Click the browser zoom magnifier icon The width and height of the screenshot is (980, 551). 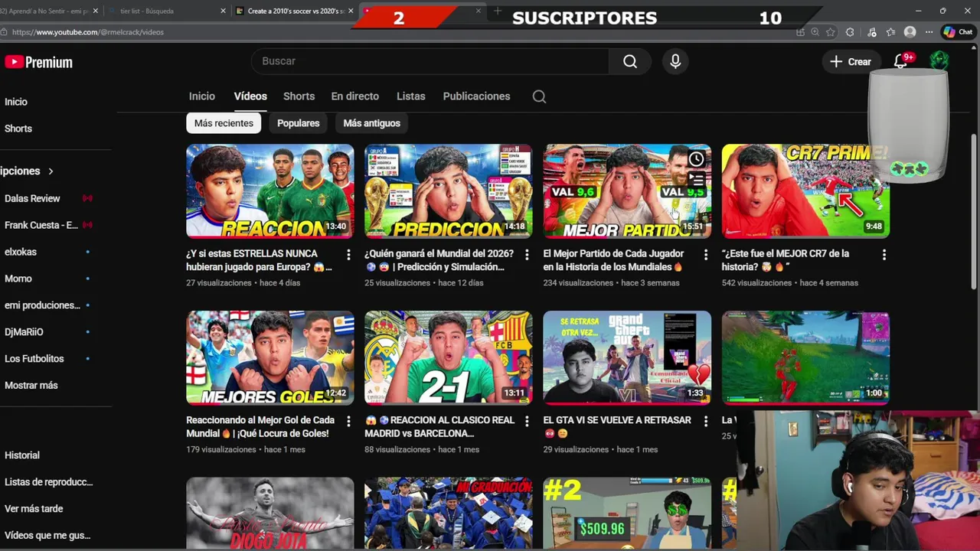(x=815, y=32)
